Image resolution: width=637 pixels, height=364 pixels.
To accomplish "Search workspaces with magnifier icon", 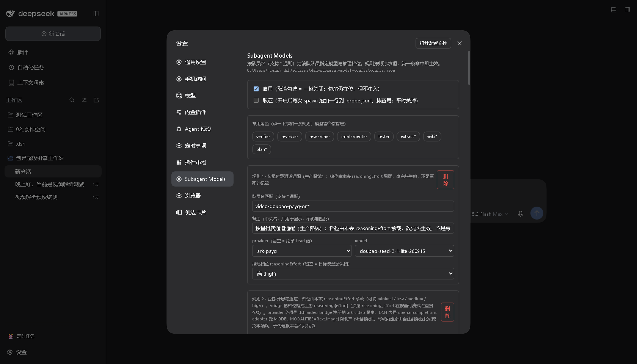I will point(72,100).
